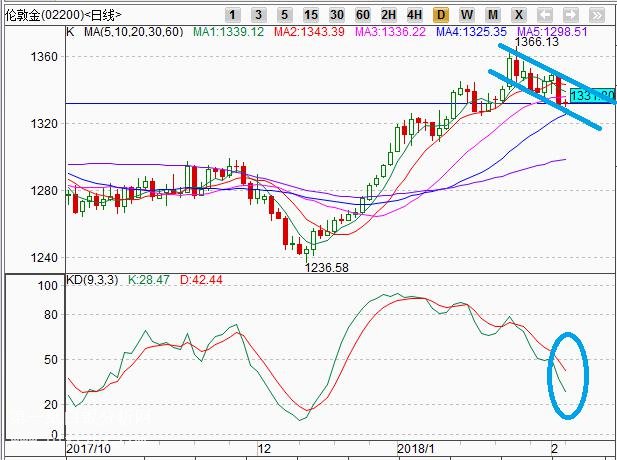Image resolution: width=617 pixels, height=460 pixels.
Task: Jump to latest with double-arrow icon
Action: (x=597, y=15)
